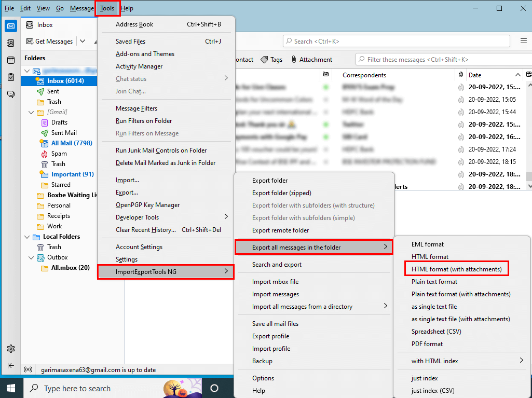
Task: Choose Export folder (zipped)
Action: pyautogui.click(x=314, y=193)
